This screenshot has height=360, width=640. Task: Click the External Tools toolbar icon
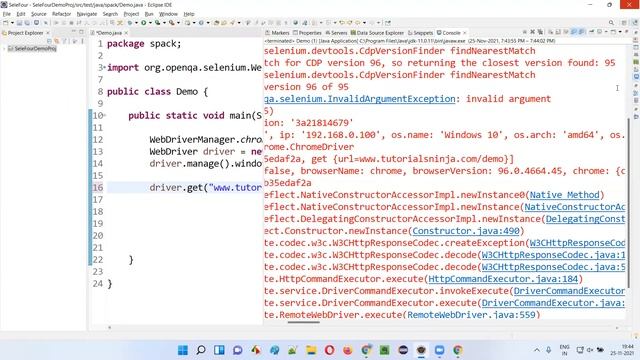[172, 23]
